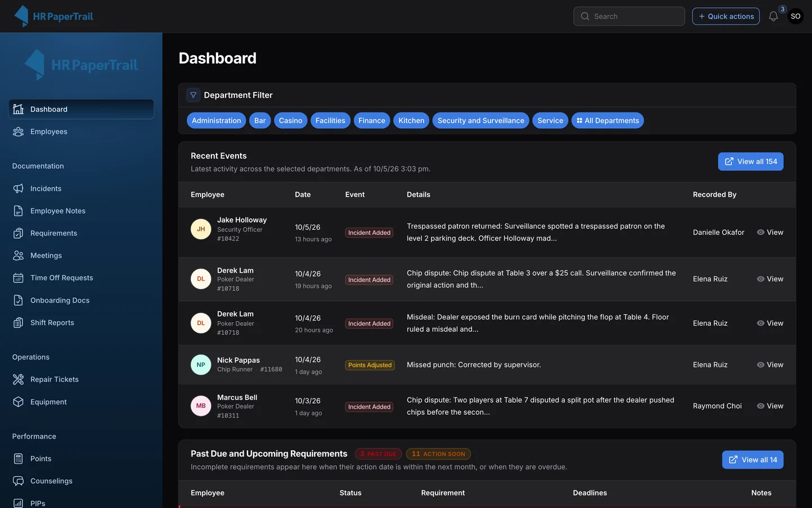The image size is (812, 508).
Task: Open Time Off Requests
Action: click(81, 278)
